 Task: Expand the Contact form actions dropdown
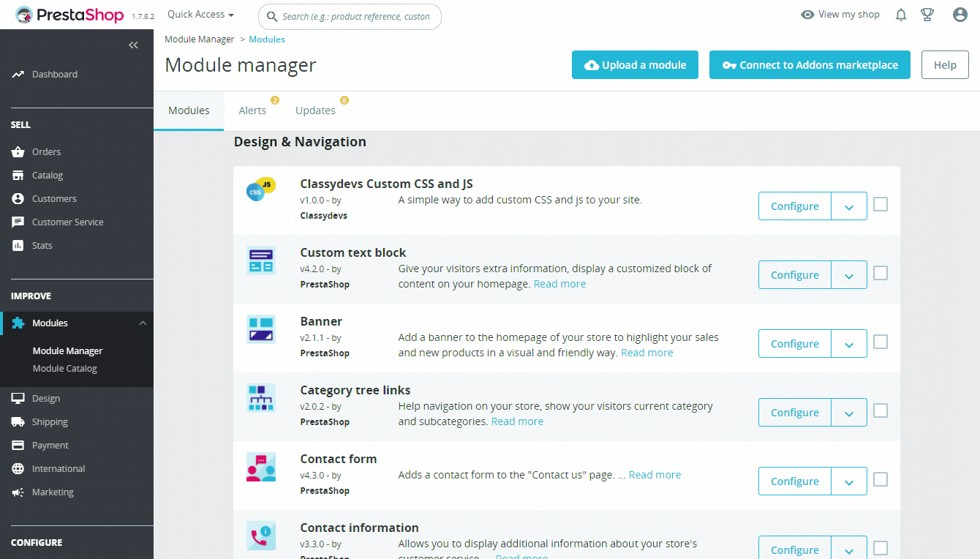click(849, 481)
